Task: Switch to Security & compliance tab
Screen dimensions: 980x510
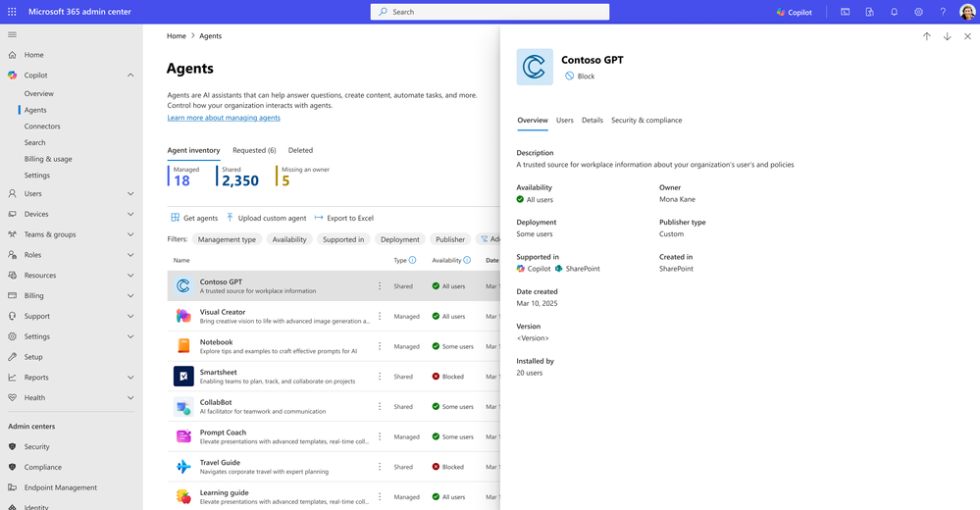Action: coord(646,121)
